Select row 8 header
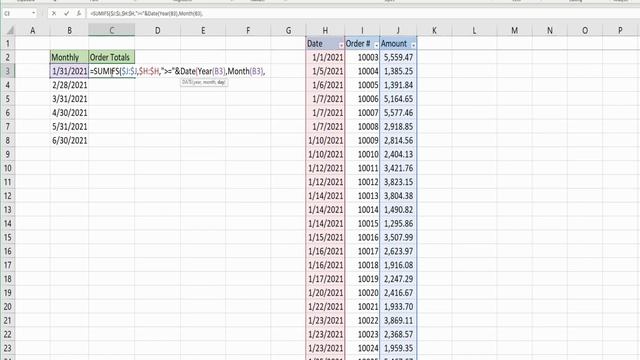The height and width of the screenshot is (360, 640). pos(8,140)
